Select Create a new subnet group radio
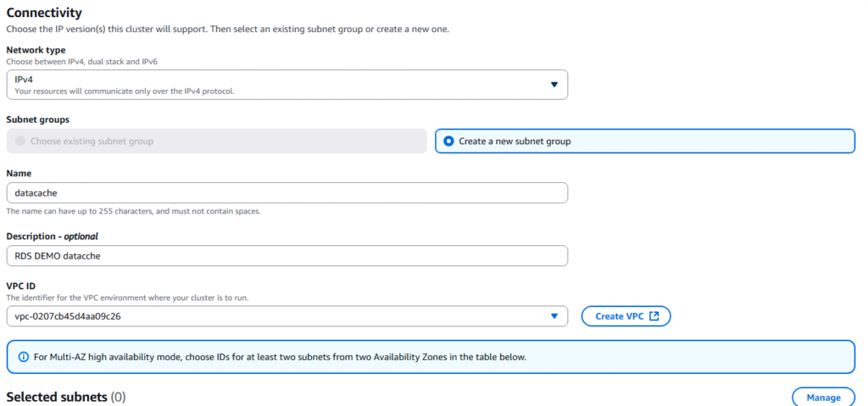868x406 pixels. 449,142
